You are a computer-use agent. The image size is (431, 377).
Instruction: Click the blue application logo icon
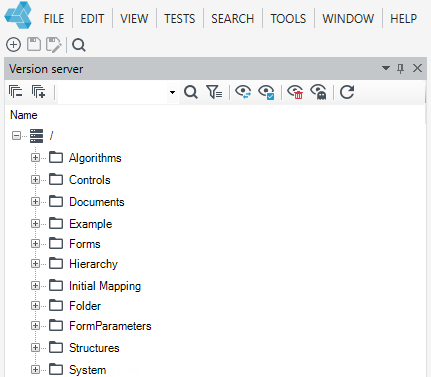18,15
